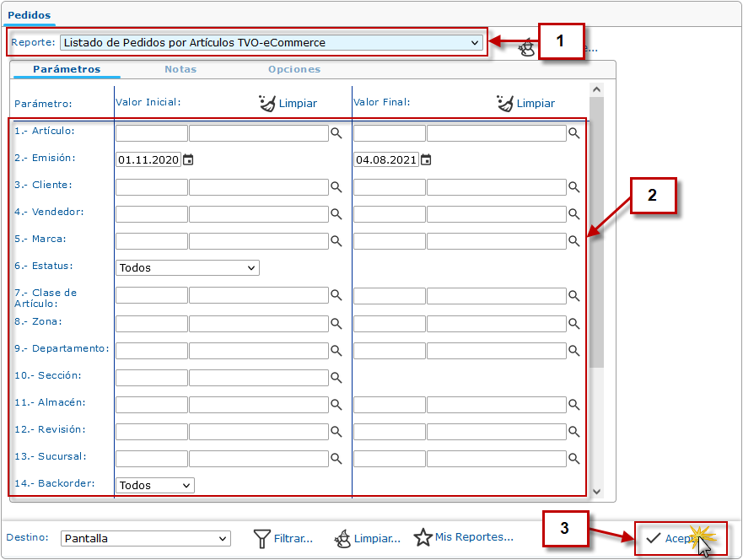Click Sección code input field

pos(152,377)
